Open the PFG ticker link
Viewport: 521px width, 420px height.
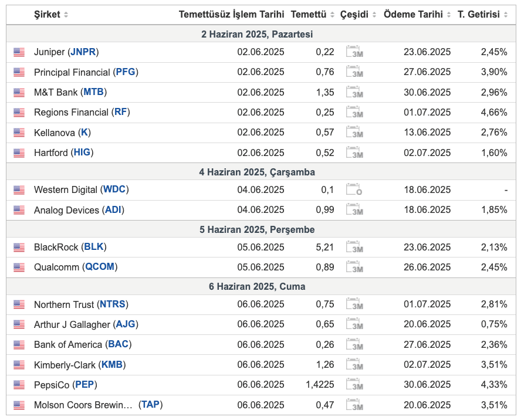126,72
